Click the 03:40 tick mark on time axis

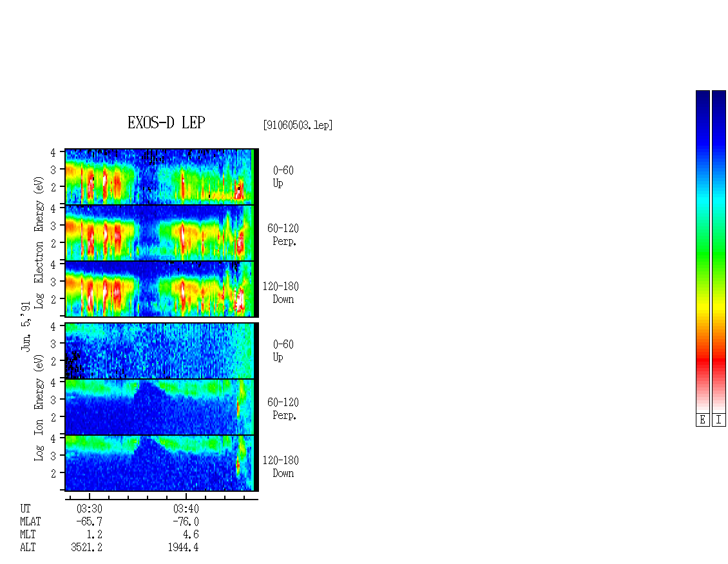point(186,496)
